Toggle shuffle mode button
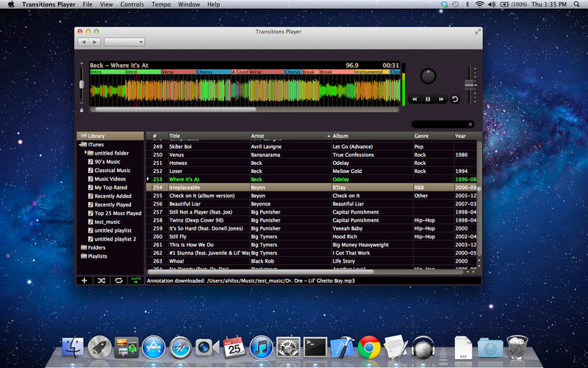 101,280
